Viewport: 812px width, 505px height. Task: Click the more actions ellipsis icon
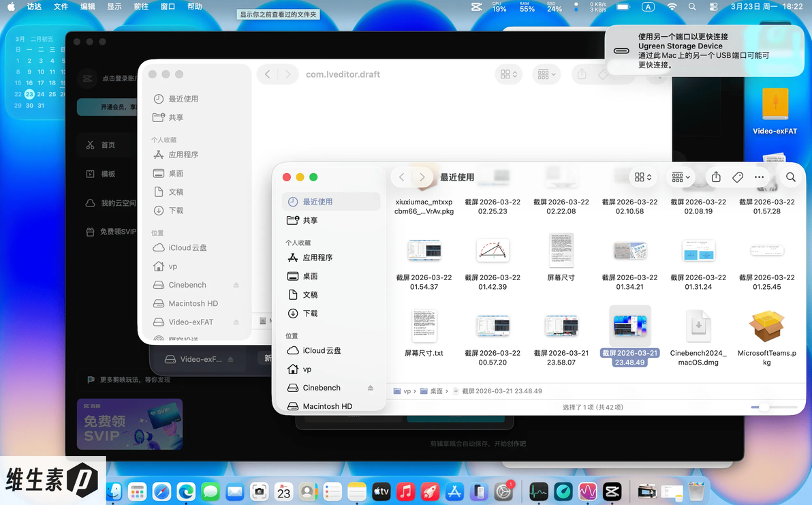(x=759, y=177)
